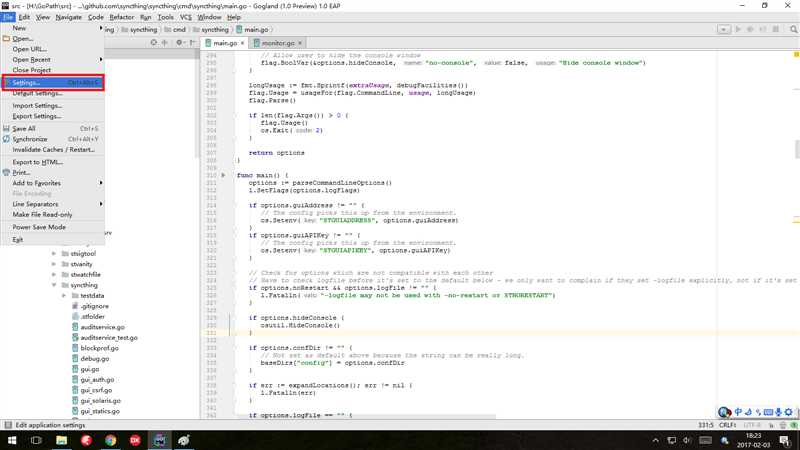This screenshot has height=450, width=800.
Task: Click the Debug bug icon
Action: point(750,30)
